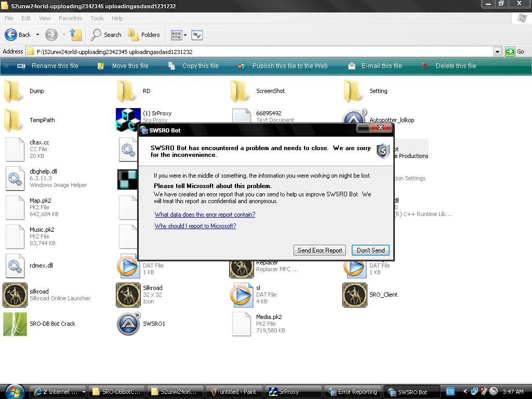The height and width of the screenshot is (399, 532).
Task: Select the TempPath folder
Action: pos(29,120)
